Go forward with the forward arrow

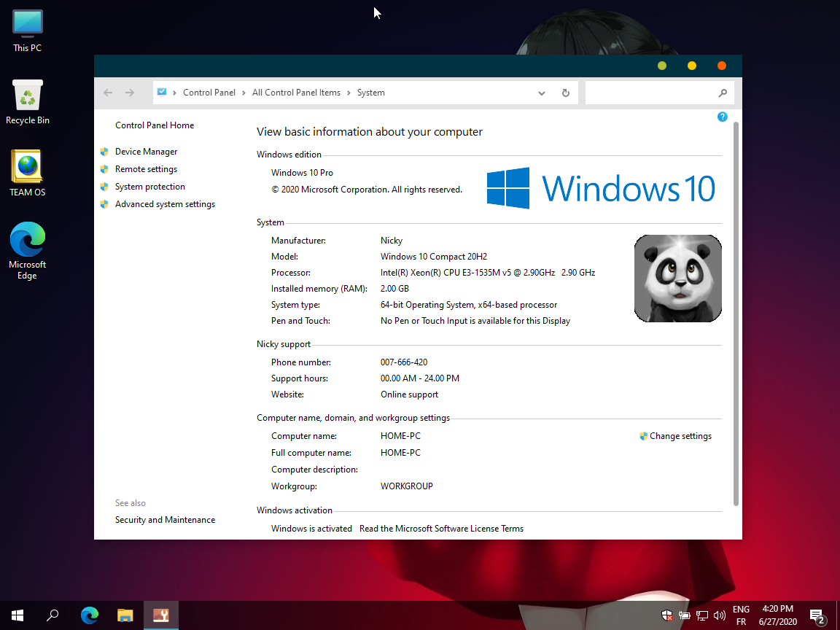(130, 93)
